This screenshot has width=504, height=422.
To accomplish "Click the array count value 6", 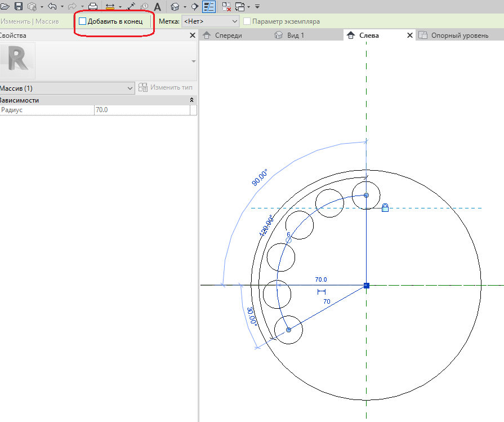I will pyautogui.click(x=288, y=234).
